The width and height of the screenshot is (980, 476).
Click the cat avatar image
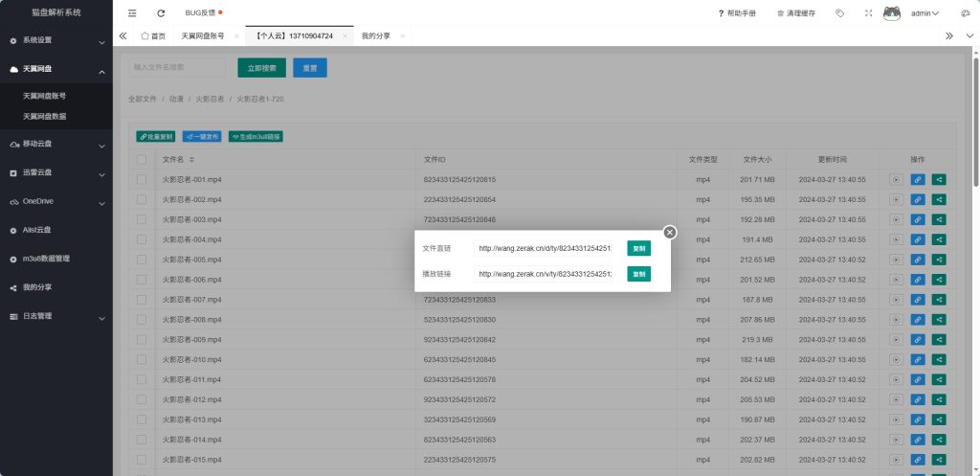click(x=892, y=13)
